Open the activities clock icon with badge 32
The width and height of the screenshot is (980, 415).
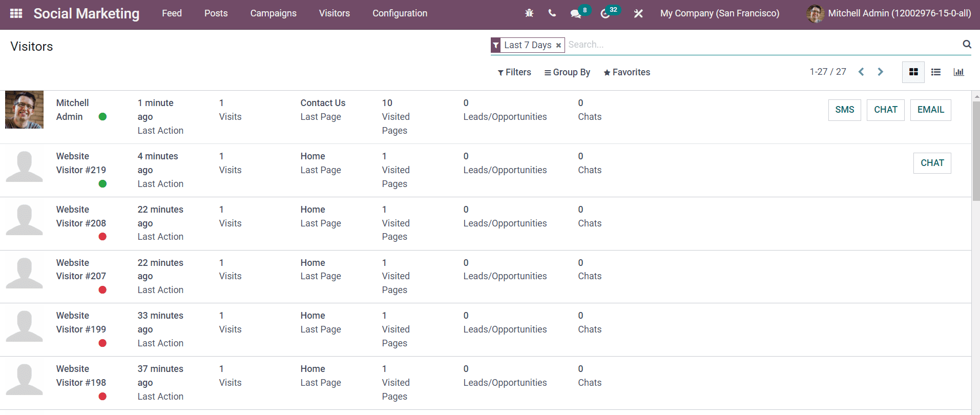606,13
